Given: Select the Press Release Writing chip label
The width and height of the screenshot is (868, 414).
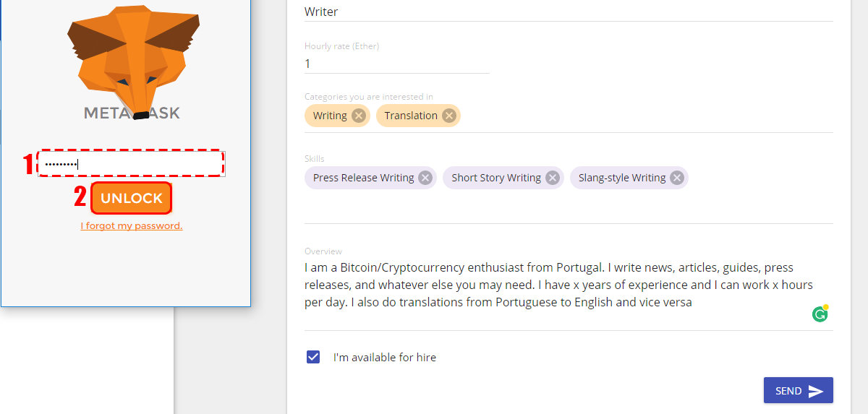Looking at the screenshot, I should [x=364, y=178].
